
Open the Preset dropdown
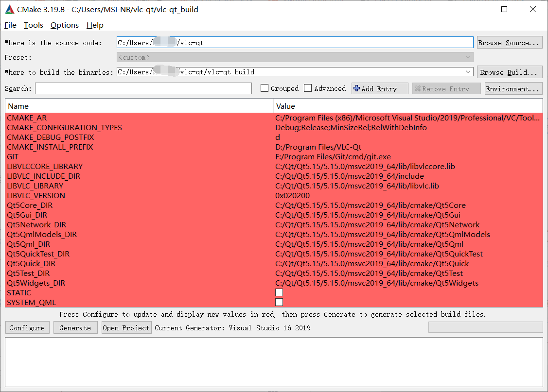(x=467, y=57)
